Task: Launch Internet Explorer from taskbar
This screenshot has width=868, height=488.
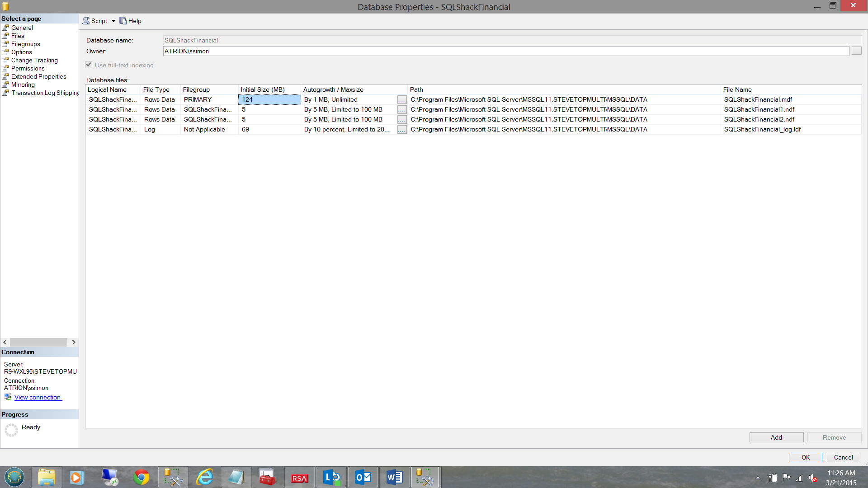Action: tap(204, 477)
